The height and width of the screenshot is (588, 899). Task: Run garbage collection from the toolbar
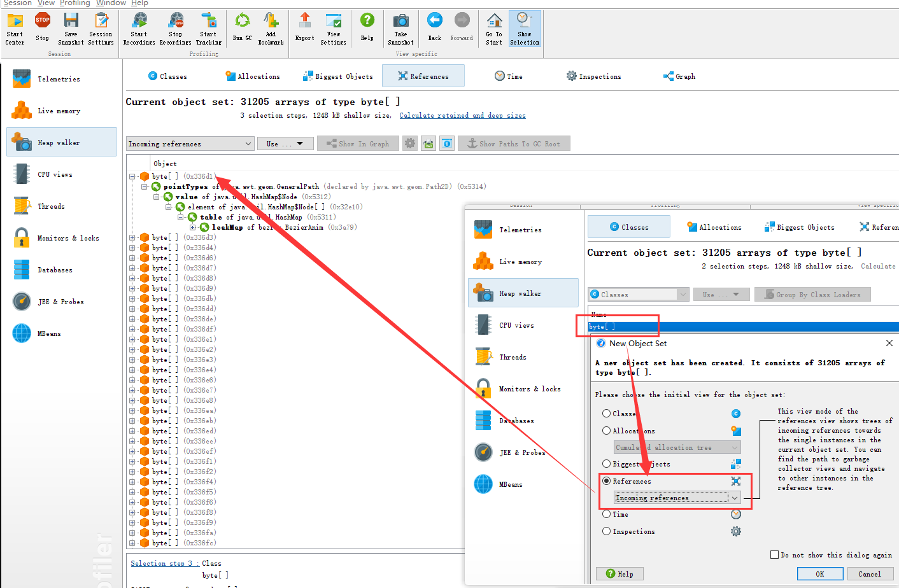pyautogui.click(x=242, y=25)
